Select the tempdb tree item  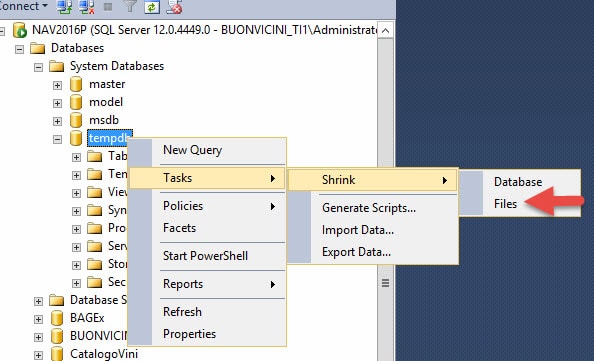(x=110, y=138)
